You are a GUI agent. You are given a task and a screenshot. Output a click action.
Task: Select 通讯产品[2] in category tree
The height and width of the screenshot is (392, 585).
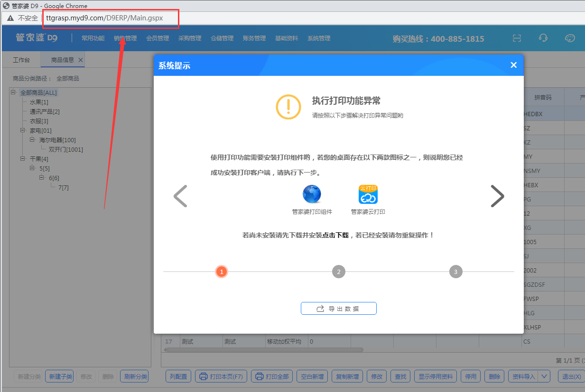(x=45, y=111)
